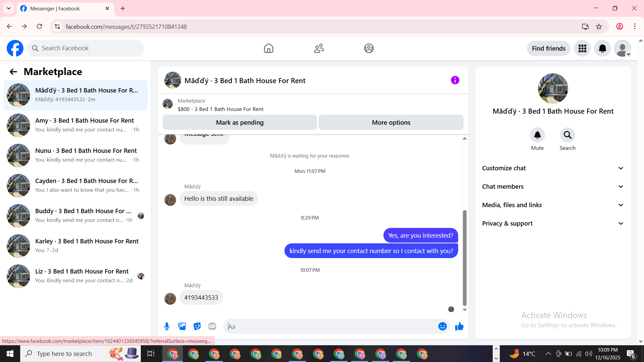The image size is (644, 362).
Task: Click Mãďďý avatar beside 4193443533 message
Action: tap(170, 299)
